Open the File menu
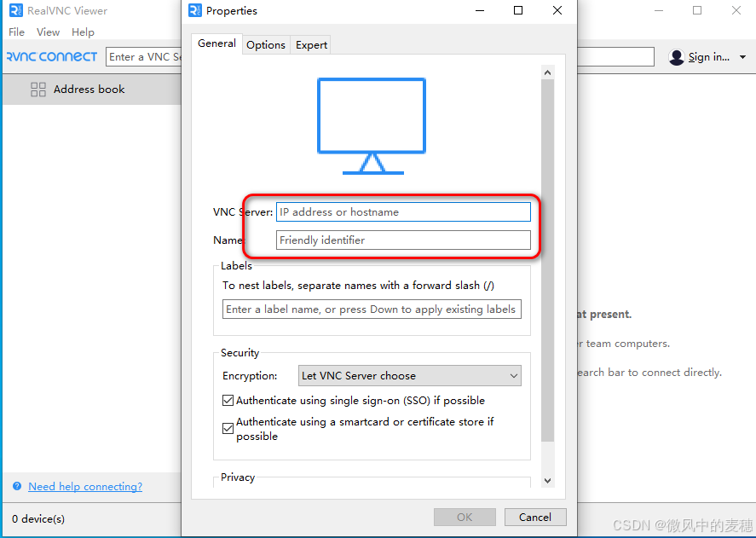 click(16, 32)
